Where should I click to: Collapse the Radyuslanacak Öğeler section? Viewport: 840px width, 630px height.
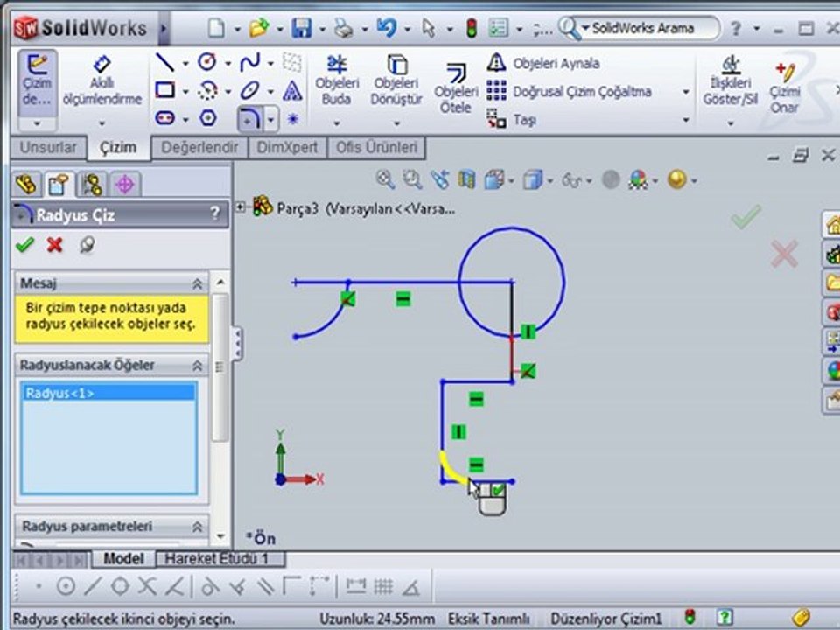[197, 366]
